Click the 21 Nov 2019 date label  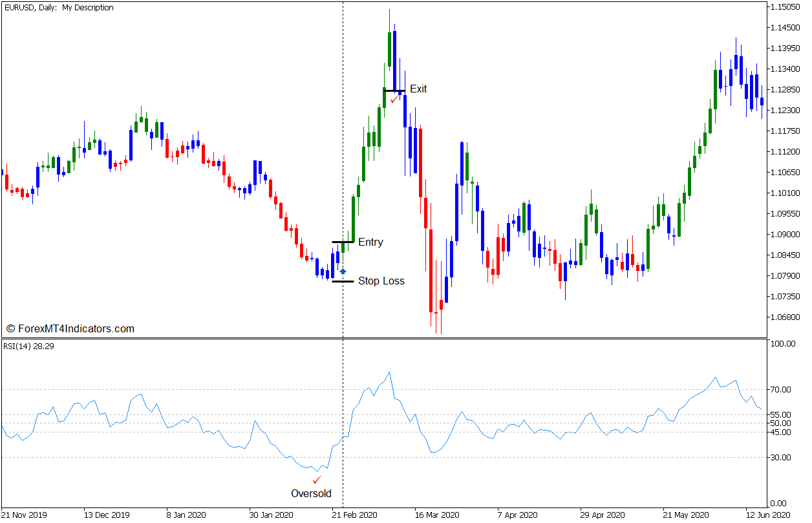[24, 515]
